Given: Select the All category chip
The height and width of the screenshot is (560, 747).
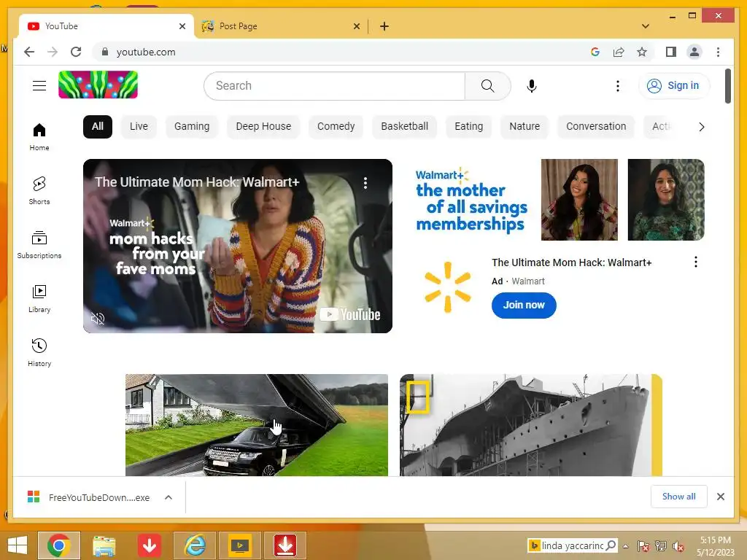Looking at the screenshot, I should click(x=98, y=127).
